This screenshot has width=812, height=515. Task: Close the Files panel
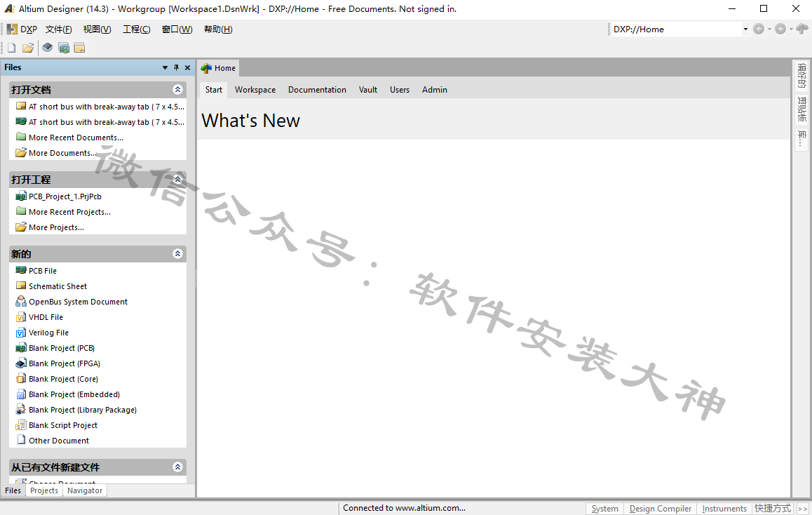click(x=187, y=68)
